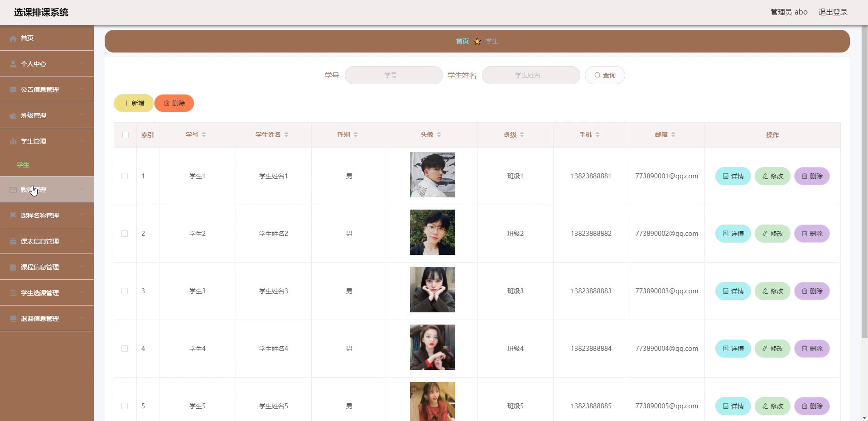Check the row for 学生1

point(125,176)
